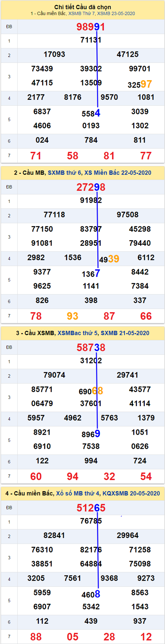Screen dimensions: 165x644
Task: Select special prize number 98991
Action: [x=91, y=27]
